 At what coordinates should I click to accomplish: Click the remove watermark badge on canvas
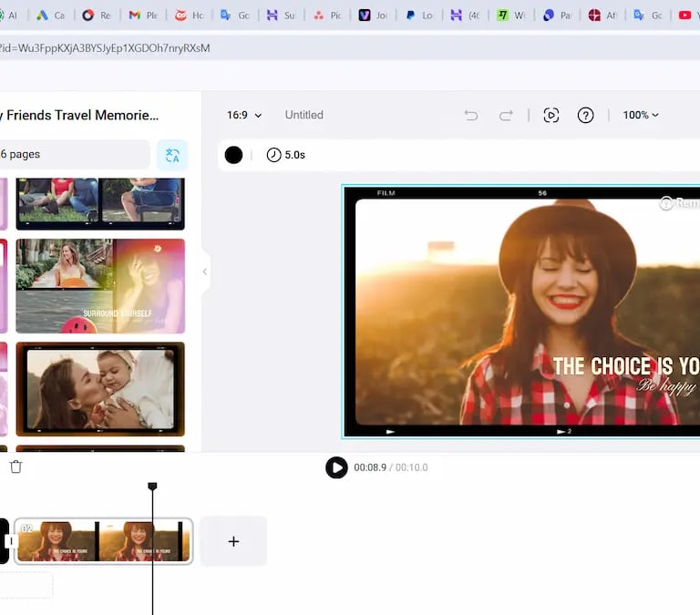[x=679, y=203]
